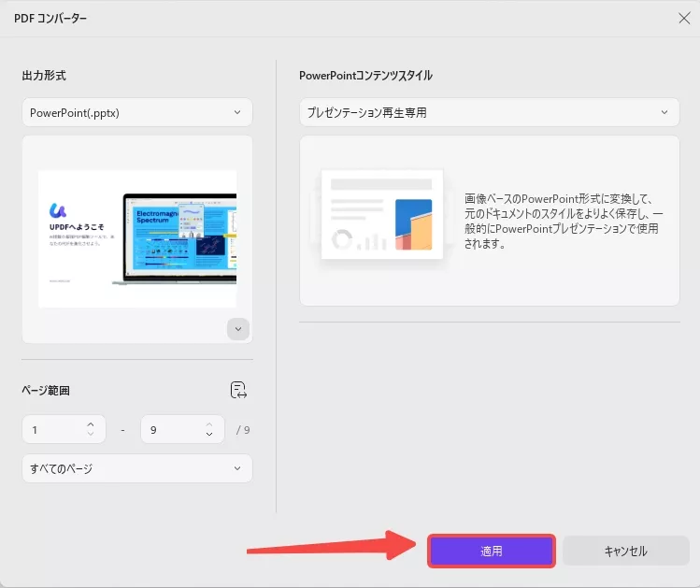Click the total pages text / 9
This screenshot has width=700, height=588.
click(243, 430)
